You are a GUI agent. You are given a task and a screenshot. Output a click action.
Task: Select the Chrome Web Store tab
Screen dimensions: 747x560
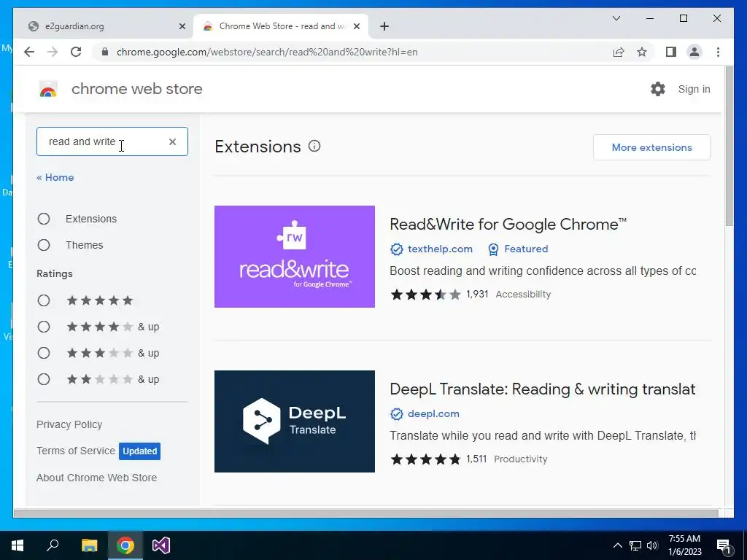click(x=281, y=26)
